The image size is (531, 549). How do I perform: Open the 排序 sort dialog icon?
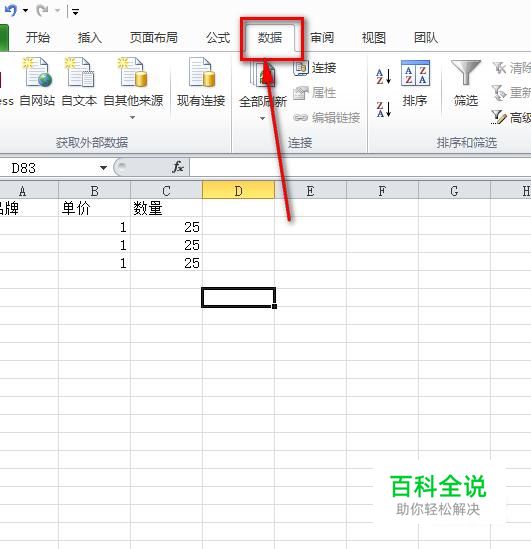click(415, 83)
